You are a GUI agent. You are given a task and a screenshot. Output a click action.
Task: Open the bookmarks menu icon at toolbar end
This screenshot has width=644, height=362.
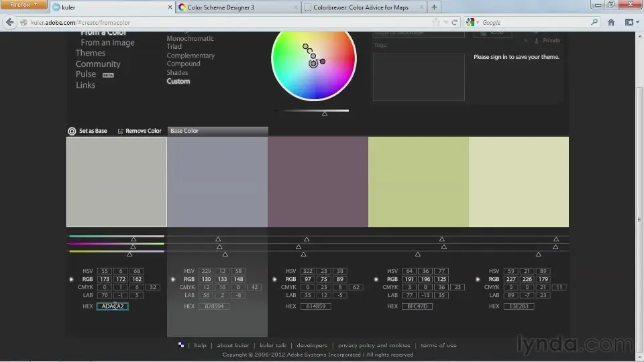[x=629, y=23]
